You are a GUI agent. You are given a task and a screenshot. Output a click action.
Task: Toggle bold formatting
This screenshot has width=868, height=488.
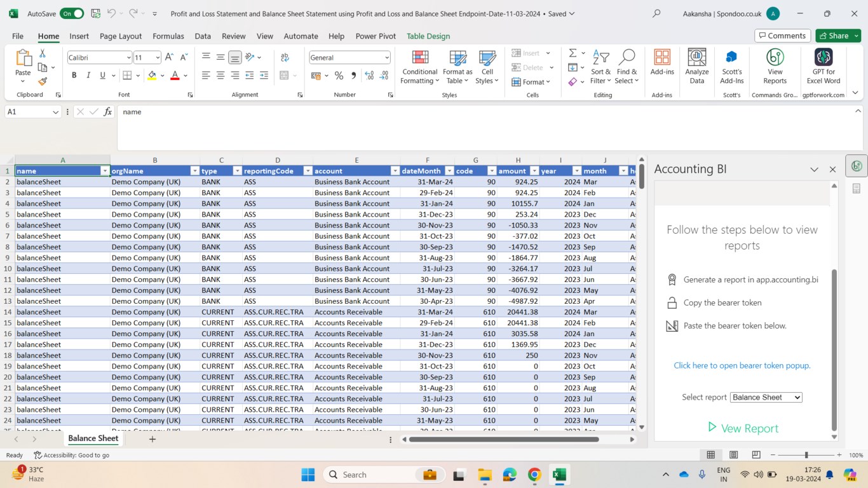tap(74, 76)
